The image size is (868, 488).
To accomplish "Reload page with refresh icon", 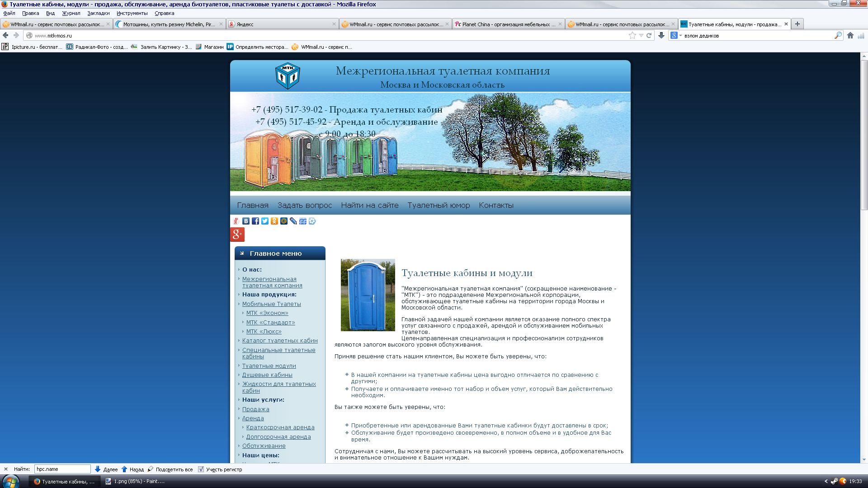I will pos(649,35).
